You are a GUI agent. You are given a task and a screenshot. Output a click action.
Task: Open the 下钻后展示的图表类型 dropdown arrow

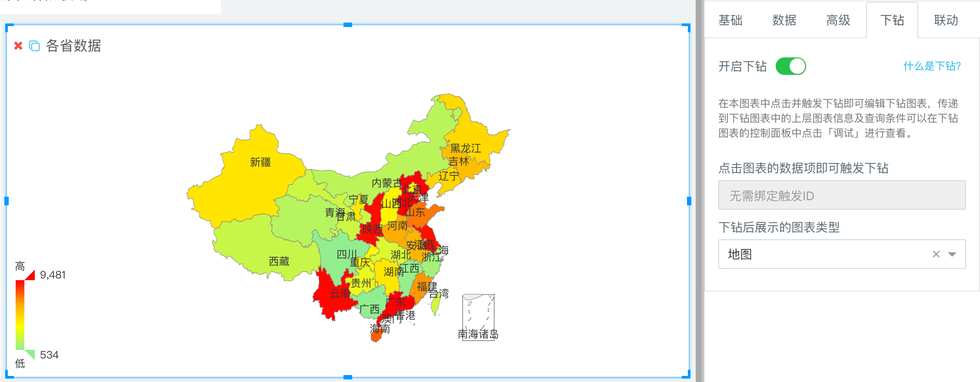[952, 254]
